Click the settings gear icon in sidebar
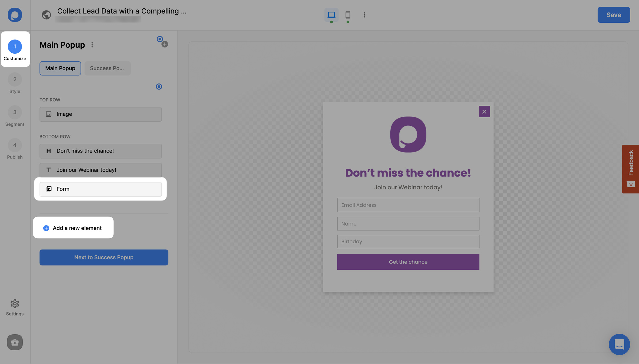 coord(14,304)
